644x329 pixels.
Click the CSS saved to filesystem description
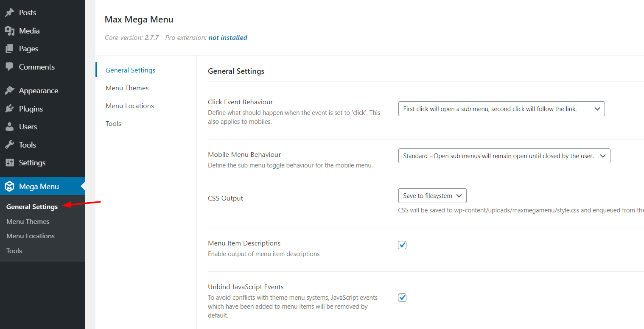(x=521, y=210)
